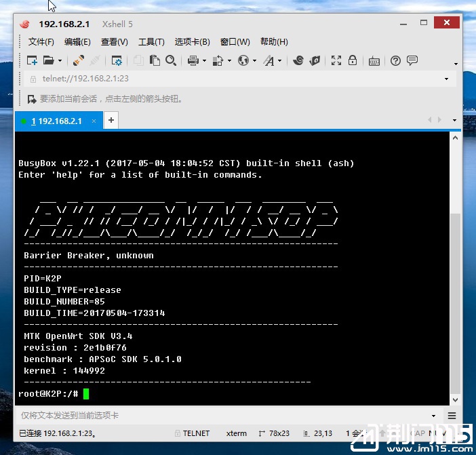This screenshot has height=455, width=476.
Task: Click the Paste clipboard icon
Action: (155, 60)
